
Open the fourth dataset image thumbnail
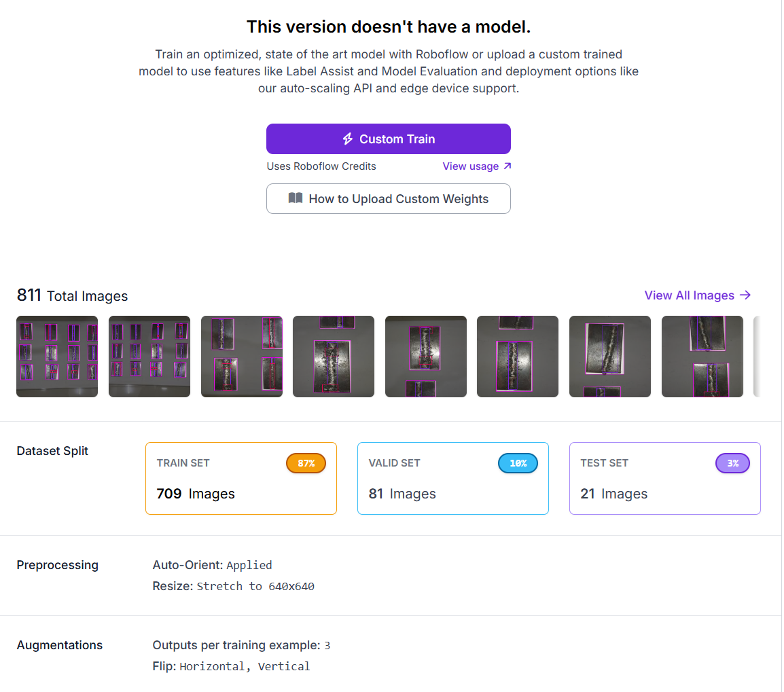(x=334, y=357)
